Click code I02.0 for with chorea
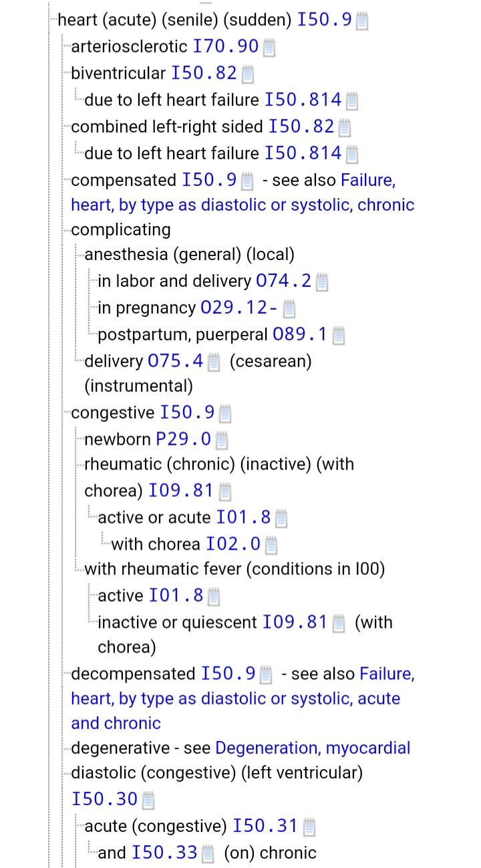Viewport: 481px width, 868px height. pyautogui.click(x=233, y=544)
